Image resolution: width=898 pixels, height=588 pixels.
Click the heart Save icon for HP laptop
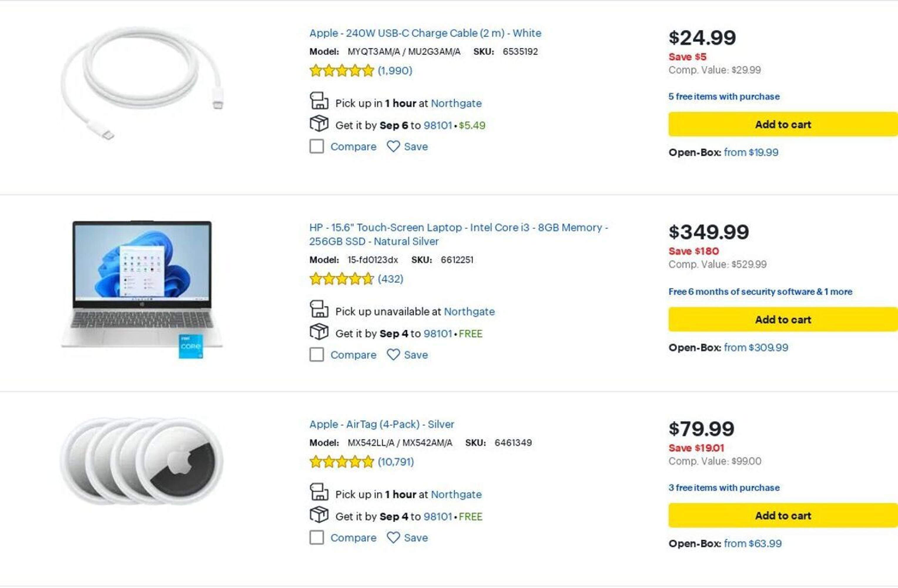tap(393, 355)
